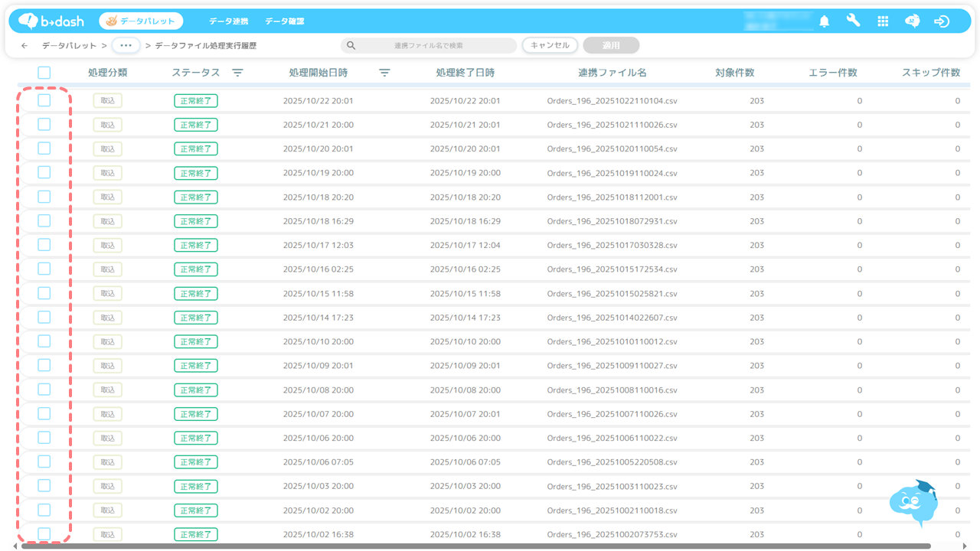Click the cloud support icon in header
The width and height of the screenshot is (980, 551).
pos(912,21)
